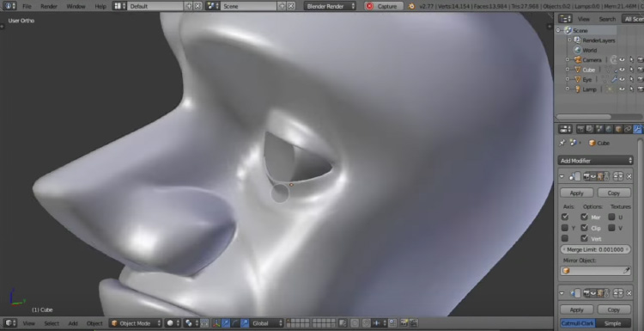This screenshot has width=644, height=331.
Task: Pick Mirror Object with eyedropper
Action: 627,271
